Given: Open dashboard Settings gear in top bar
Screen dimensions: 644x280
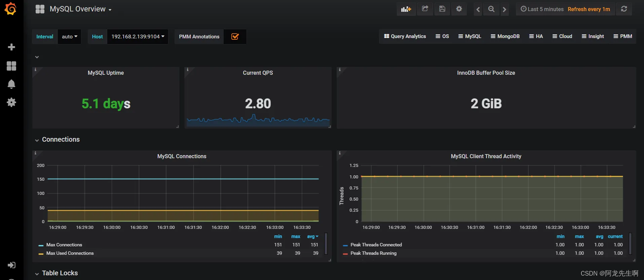Looking at the screenshot, I should [459, 9].
